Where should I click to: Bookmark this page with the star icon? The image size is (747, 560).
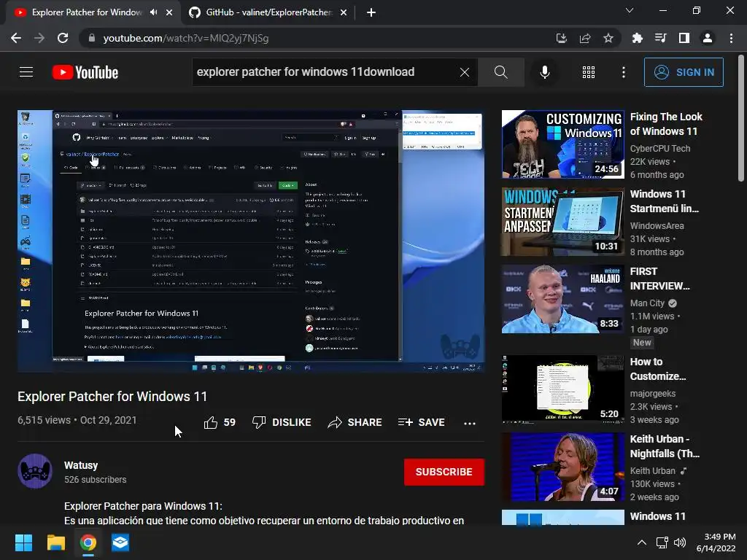pos(608,38)
